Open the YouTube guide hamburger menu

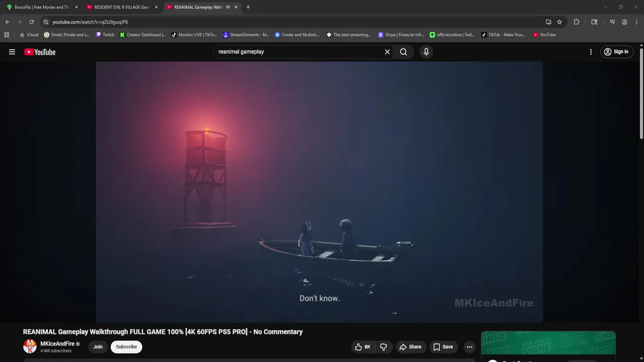(x=12, y=52)
